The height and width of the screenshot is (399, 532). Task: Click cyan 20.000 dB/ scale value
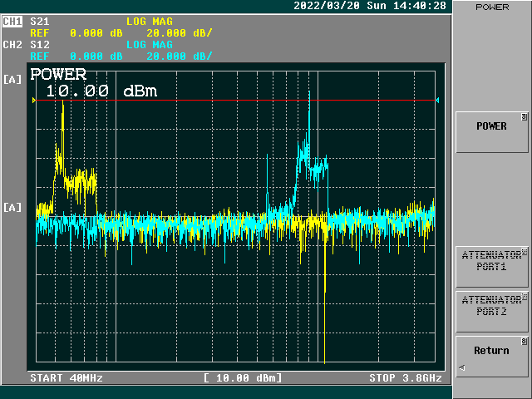click(x=180, y=57)
